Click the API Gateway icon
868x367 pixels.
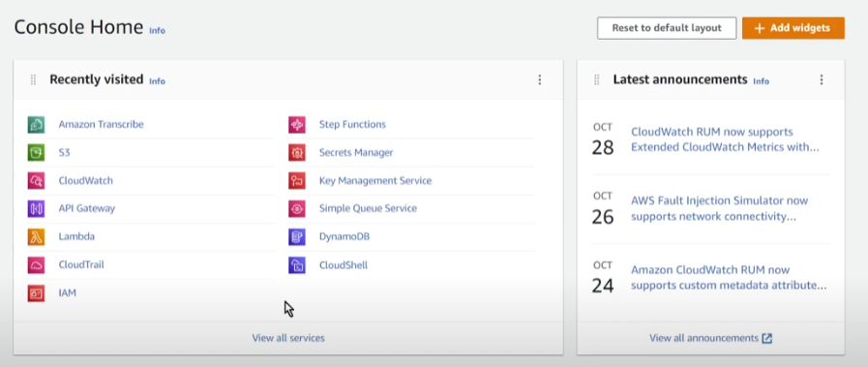(x=36, y=209)
